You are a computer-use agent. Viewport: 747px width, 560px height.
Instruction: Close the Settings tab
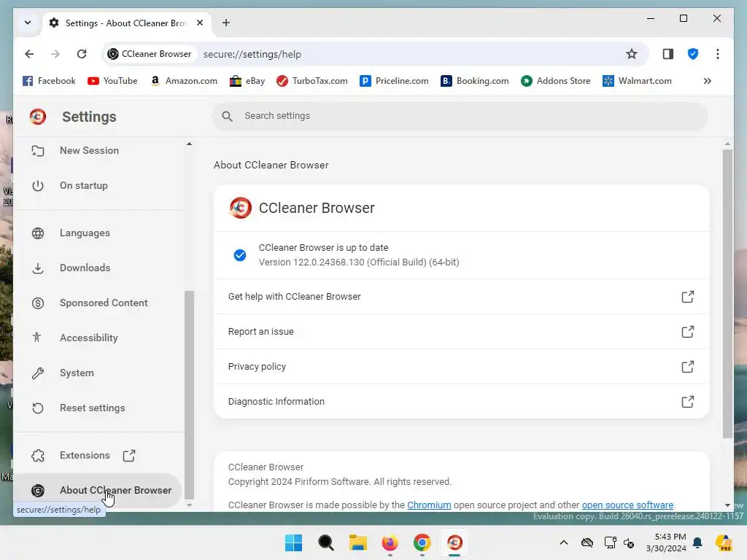(200, 23)
